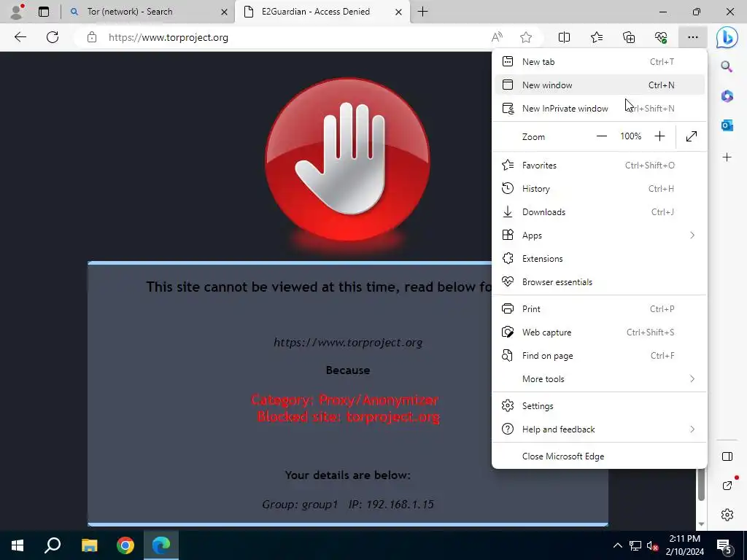
Task: Toggle Read aloud icon in address bar
Action: click(x=497, y=37)
